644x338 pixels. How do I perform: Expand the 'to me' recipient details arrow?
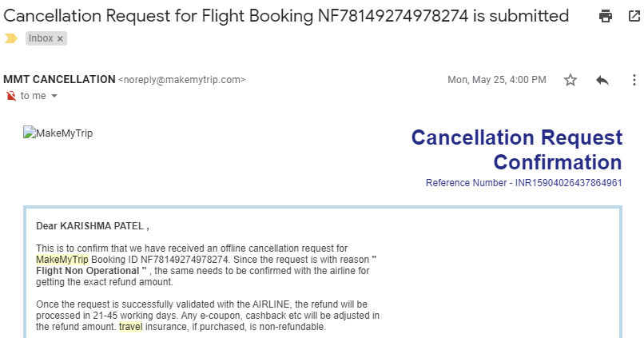click(x=54, y=96)
